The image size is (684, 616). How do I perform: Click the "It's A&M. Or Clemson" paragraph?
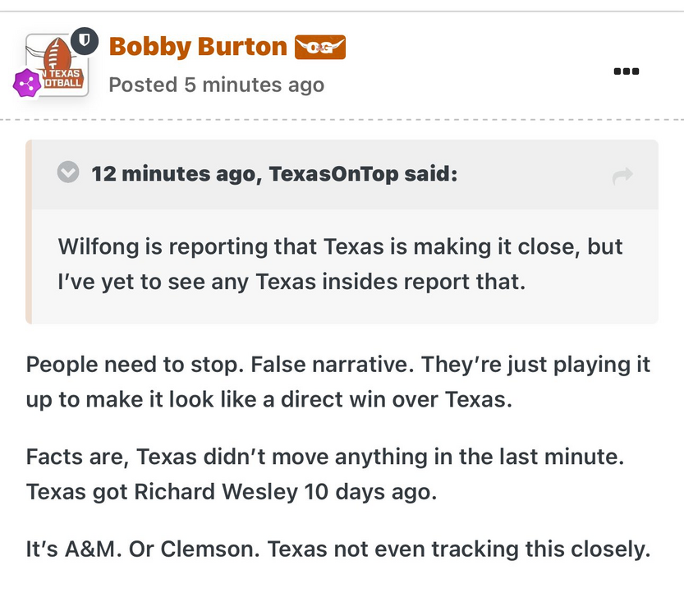pyautogui.click(x=337, y=549)
